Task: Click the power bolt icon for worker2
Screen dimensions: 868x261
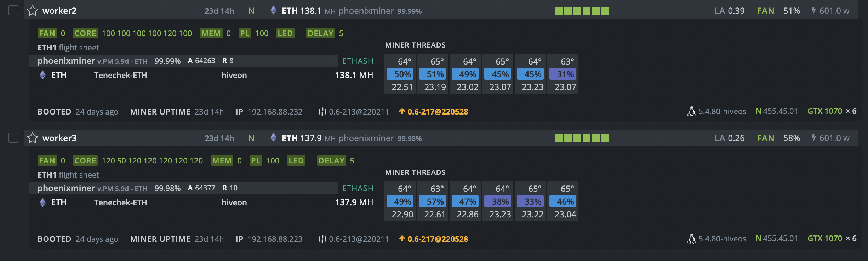Action: (x=814, y=10)
